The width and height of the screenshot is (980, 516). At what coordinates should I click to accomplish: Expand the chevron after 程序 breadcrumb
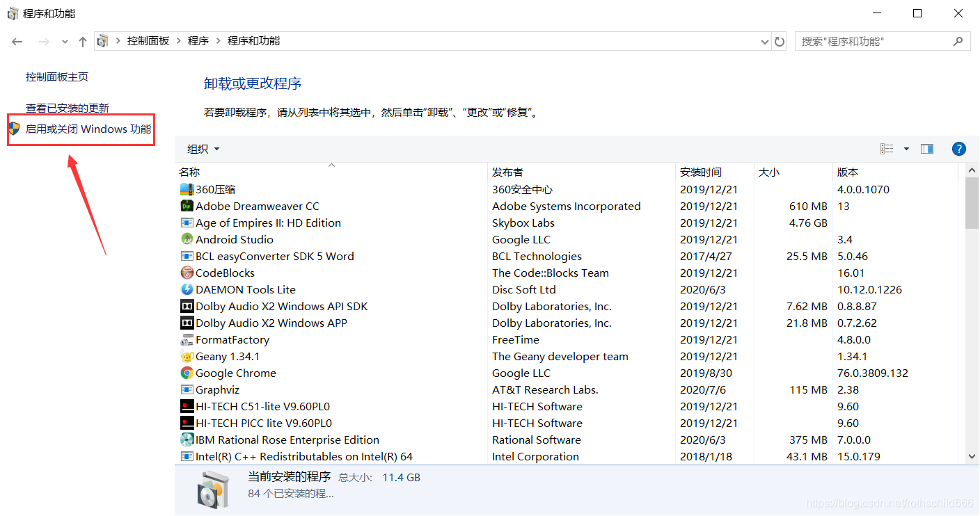point(219,41)
